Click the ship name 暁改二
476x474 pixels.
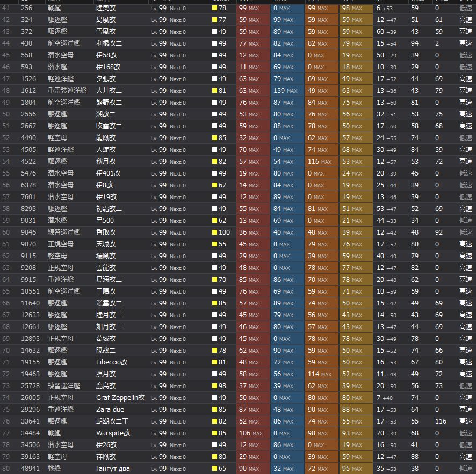point(106,351)
